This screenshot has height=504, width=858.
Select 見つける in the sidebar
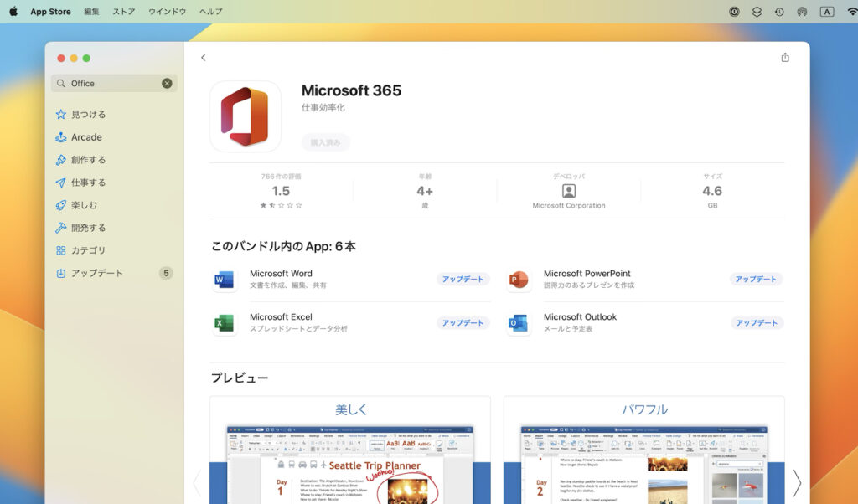click(88, 115)
